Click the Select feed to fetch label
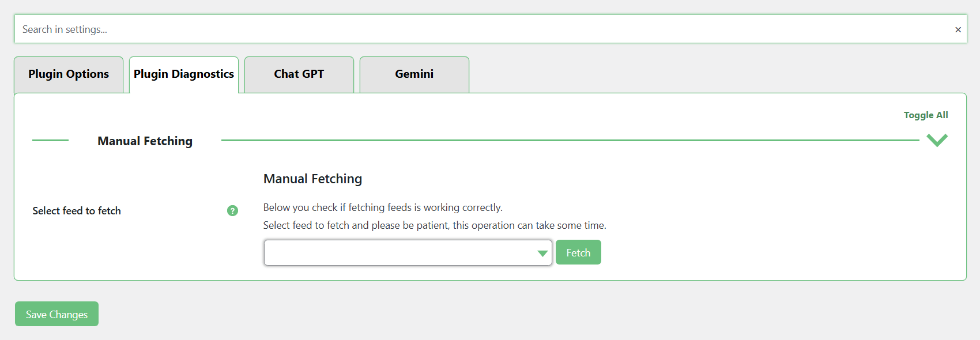This screenshot has height=340, width=980. point(77,211)
